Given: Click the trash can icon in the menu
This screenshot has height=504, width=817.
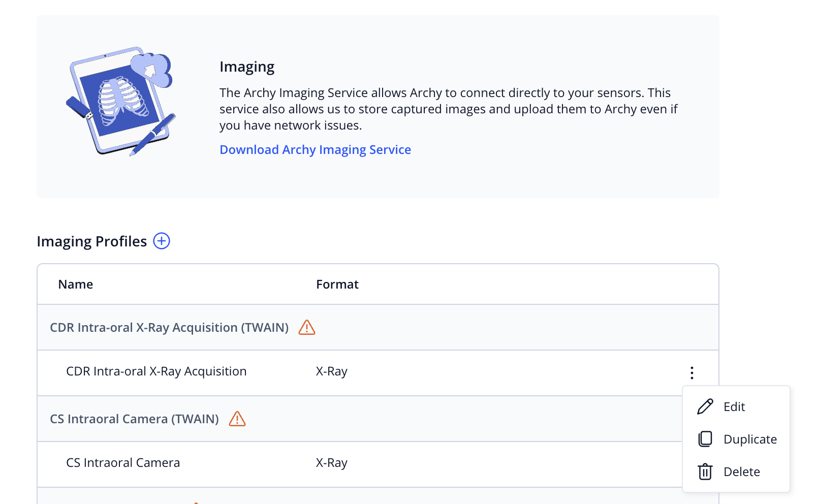Looking at the screenshot, I should (x=705, y=471).
